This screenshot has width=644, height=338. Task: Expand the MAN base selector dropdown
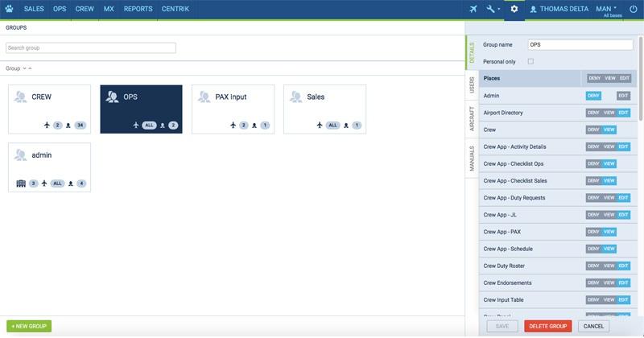pos(606,9)
